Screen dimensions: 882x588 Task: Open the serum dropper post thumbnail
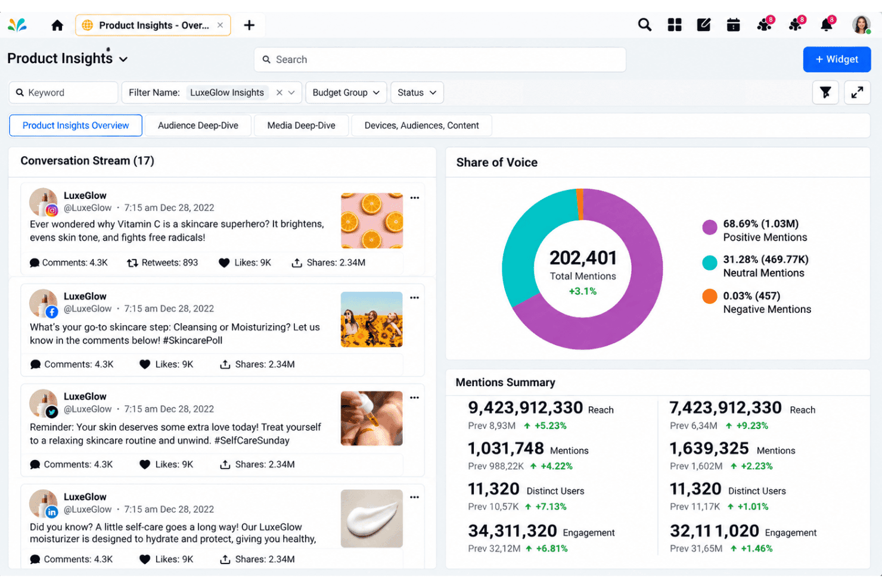pyautogui.click(x=372, y=418)
